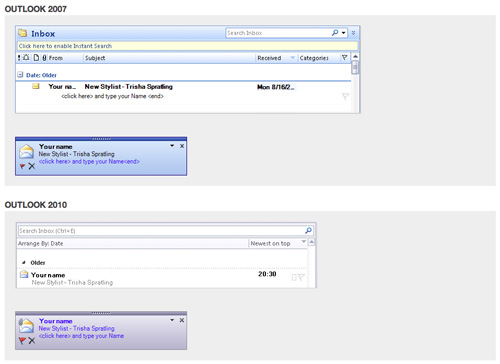This screenshot has width=500, height=364.
Task: Click envelope icon next to 'Your name' in 2010 list
Action: pyautogui.click(x=24, y=274)
